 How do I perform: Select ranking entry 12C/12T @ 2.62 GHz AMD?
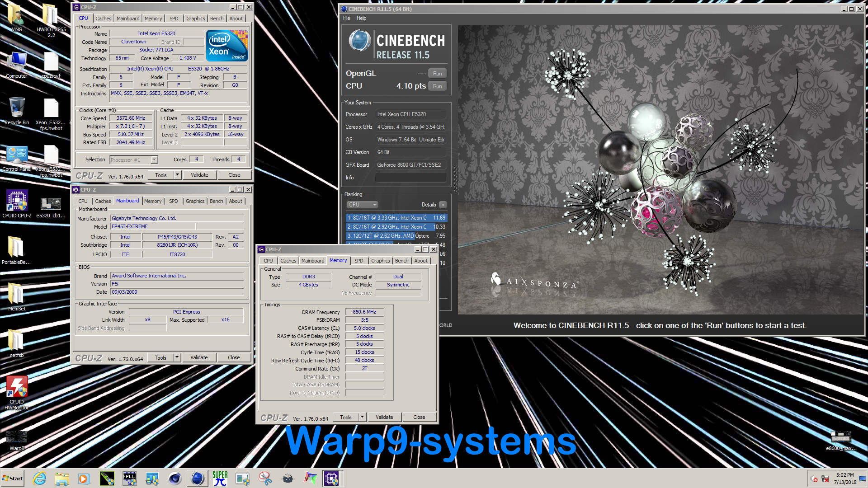[396, 236]
